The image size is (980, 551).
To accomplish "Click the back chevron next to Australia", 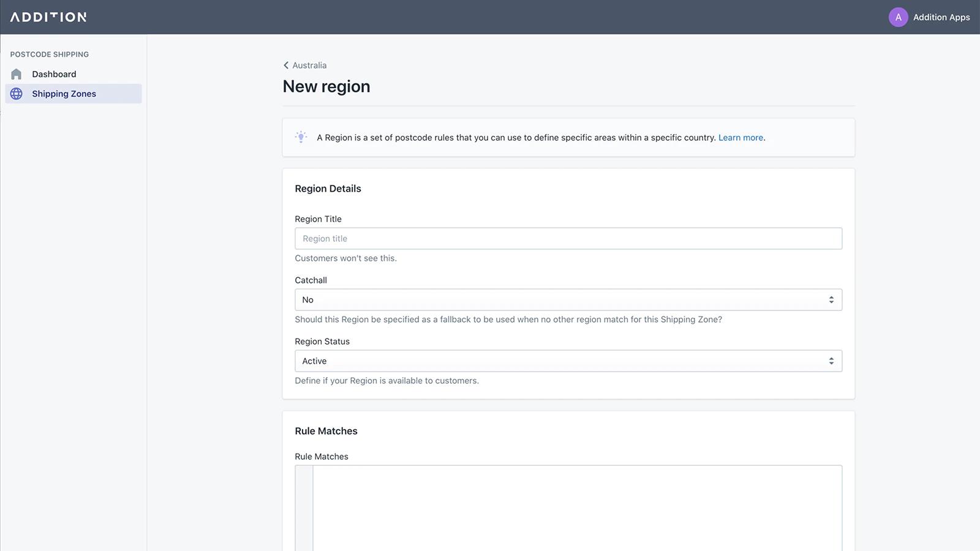I will pos(285,65).
